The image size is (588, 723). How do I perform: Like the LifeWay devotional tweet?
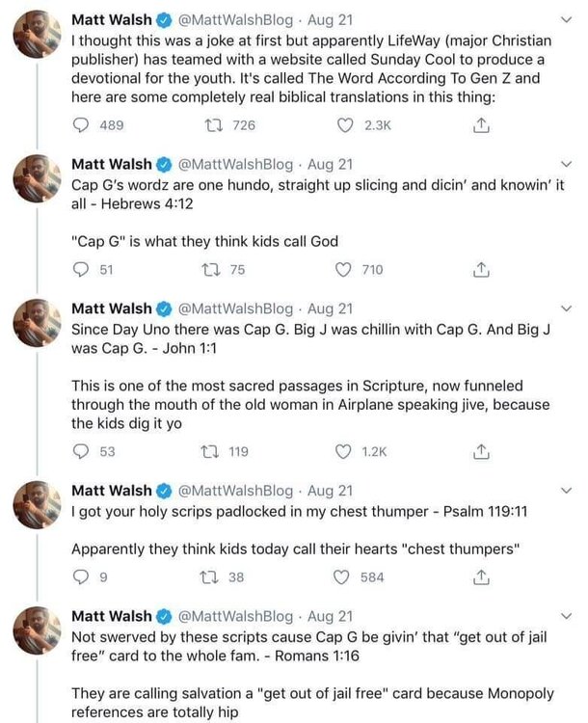pos(344,124)
